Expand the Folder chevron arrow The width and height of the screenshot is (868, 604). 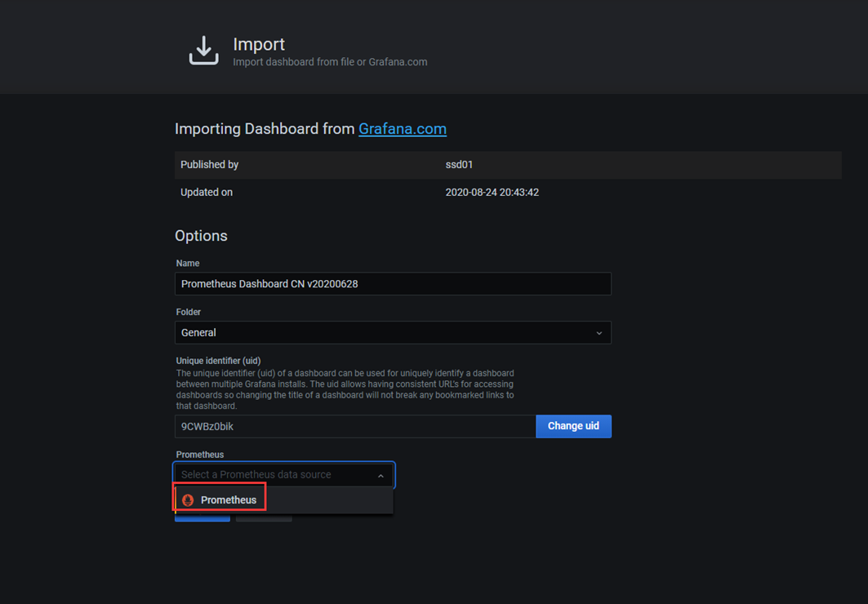(x=599, y=333)
